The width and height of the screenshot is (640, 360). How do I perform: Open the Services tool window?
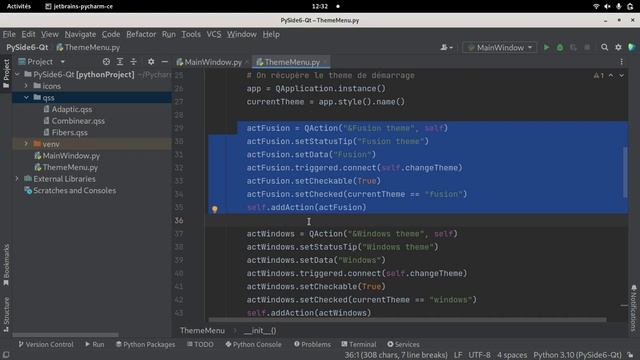[x=403, y=344]
